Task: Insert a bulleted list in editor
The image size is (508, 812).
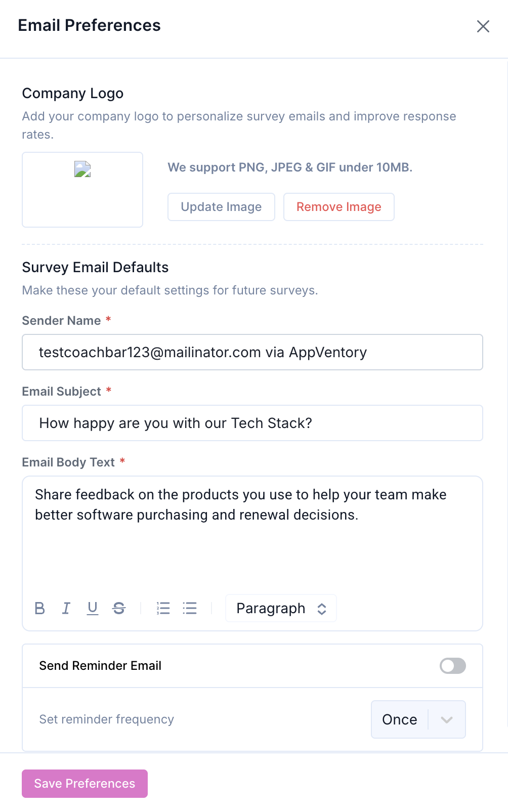Action: coord(190,608)
